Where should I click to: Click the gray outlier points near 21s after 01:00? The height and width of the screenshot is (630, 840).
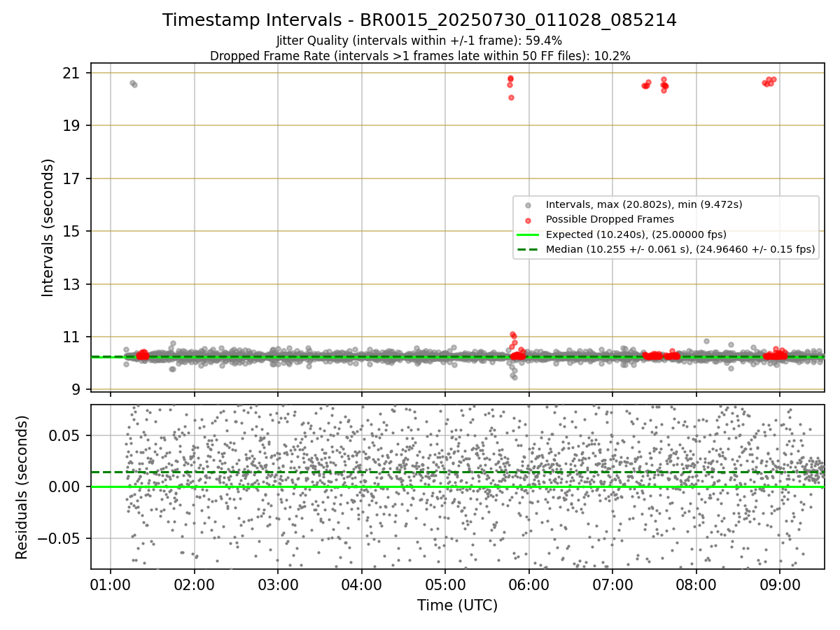click(x=133, y=83)
